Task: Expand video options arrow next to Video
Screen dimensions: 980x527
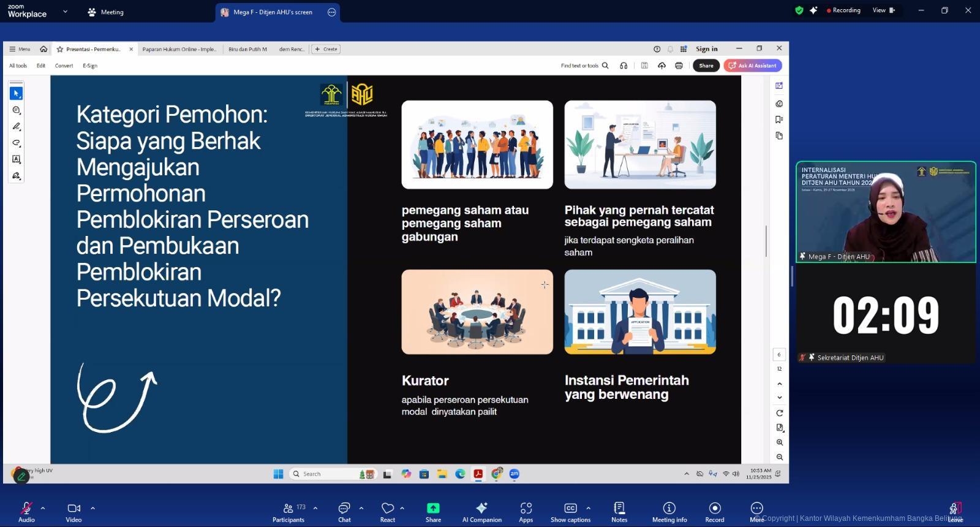Action: pyautogui.click(x=92, y=508)
